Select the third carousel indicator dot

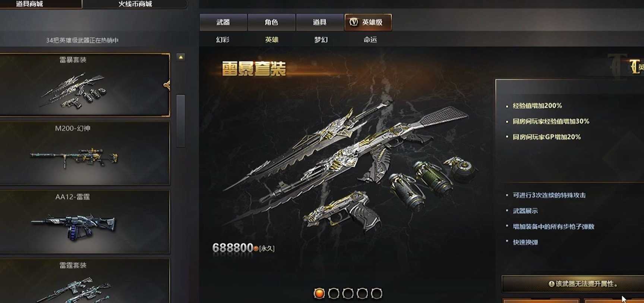[x=348, y=293]
